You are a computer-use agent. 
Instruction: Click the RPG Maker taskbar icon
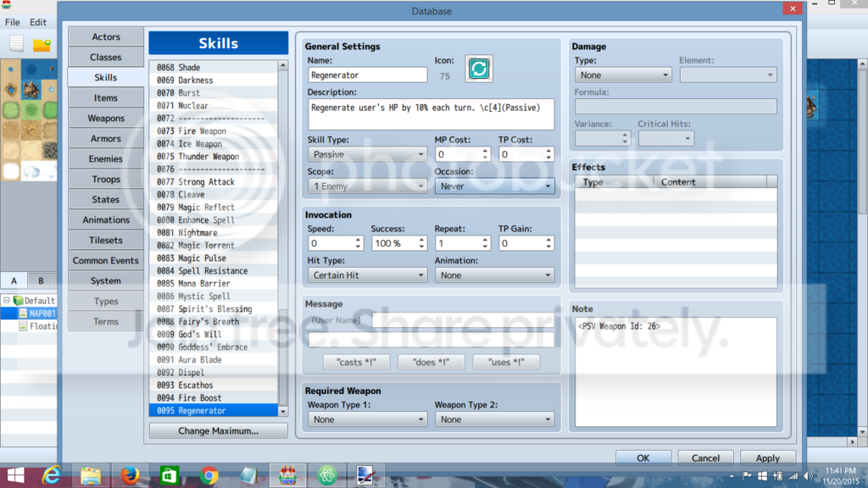(287, 475)
